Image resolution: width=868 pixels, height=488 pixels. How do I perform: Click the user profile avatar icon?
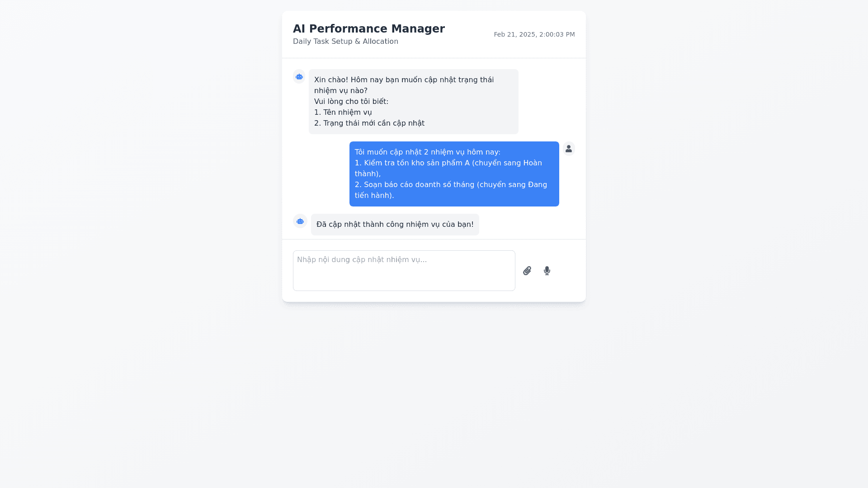click(x=569, y=149)
